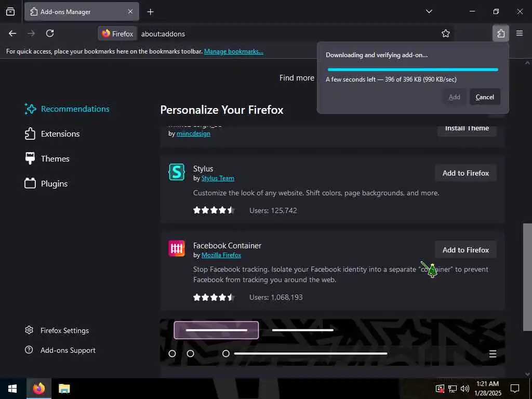Close the Add-ons Manager tab
Image resolution: width=532 pixels, height=399 pixels.
[x=130, y=11]
